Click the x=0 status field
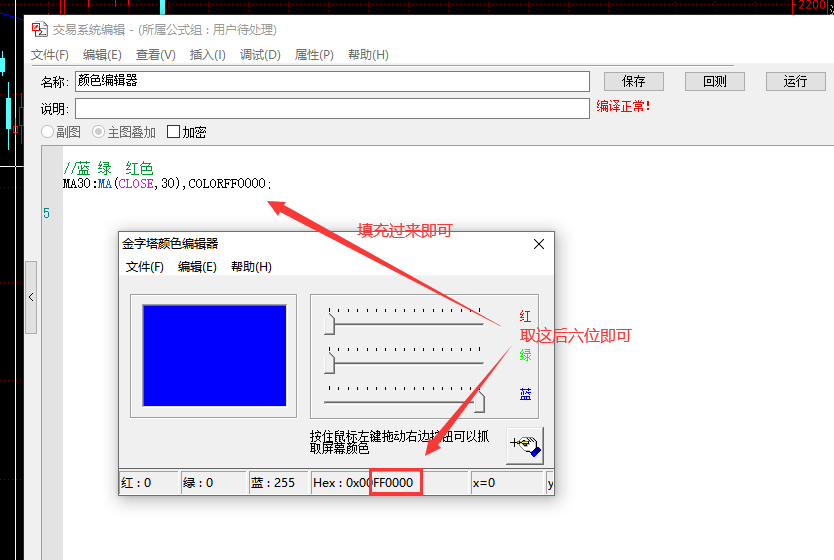This screenshot has height=560, width=834. coord(507,482)
